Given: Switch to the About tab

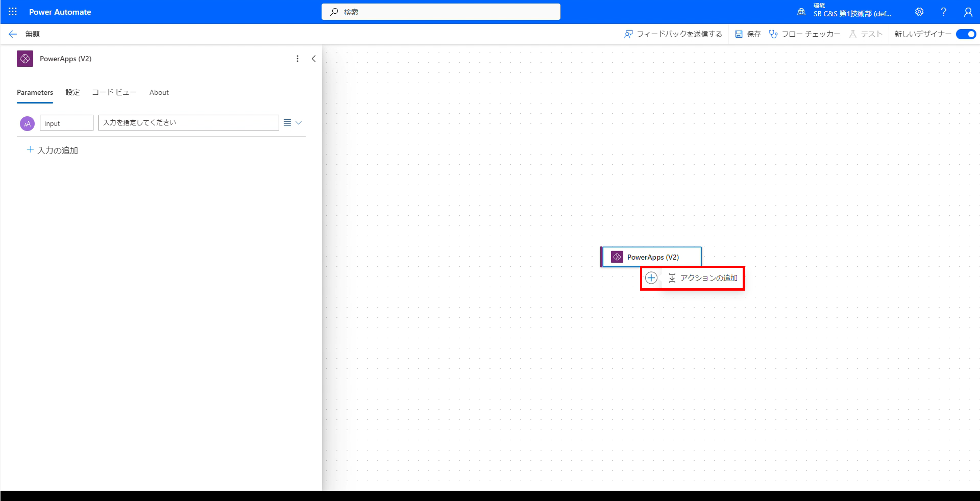Looking at the screenshot, I should [x=159, y=92].
